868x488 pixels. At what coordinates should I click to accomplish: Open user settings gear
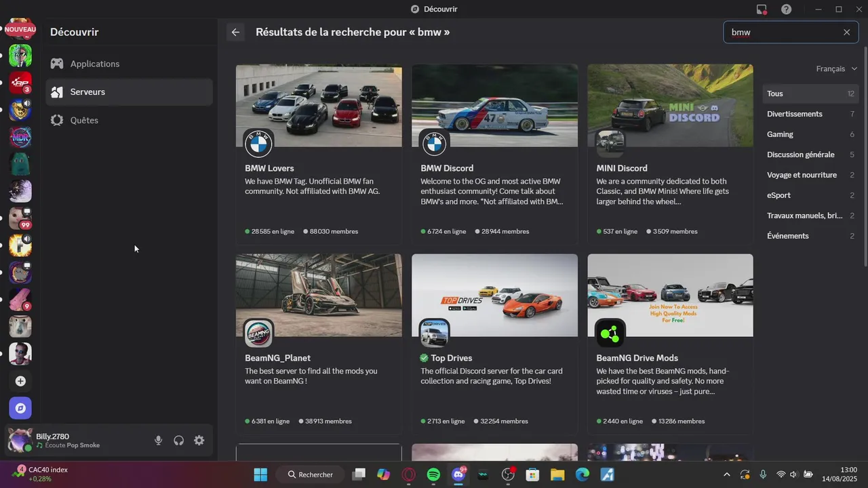pyautogui.click(x=199, y=441)
